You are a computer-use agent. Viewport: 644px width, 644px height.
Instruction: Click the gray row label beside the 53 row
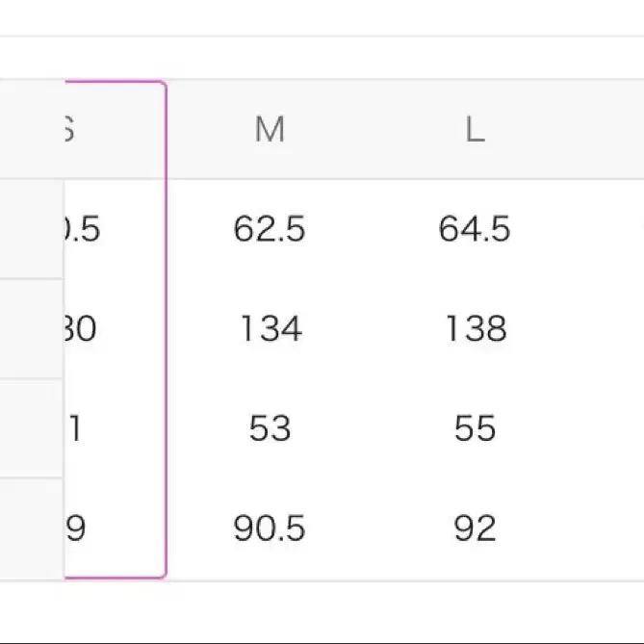point(31,428)
